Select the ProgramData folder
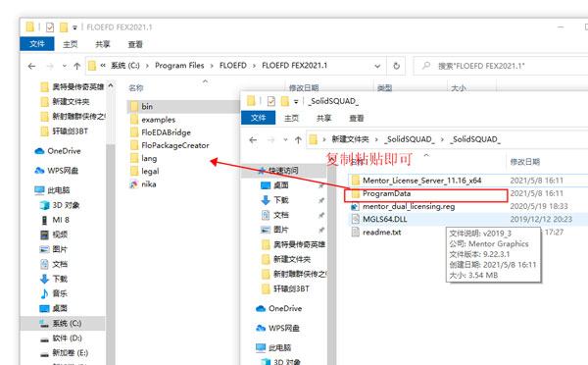This screenshot has height=365, width=588. (386, 193)
